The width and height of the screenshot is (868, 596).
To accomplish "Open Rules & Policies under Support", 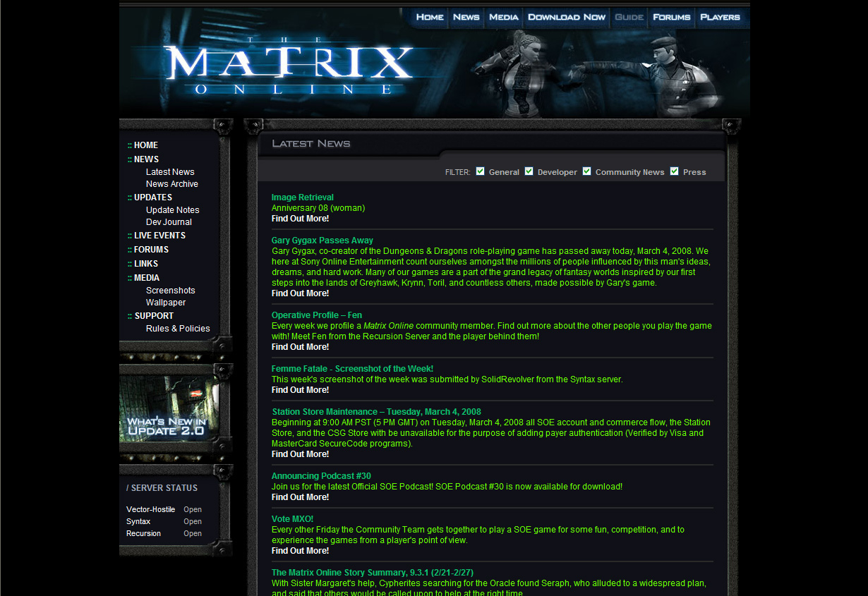I will 178,329.
